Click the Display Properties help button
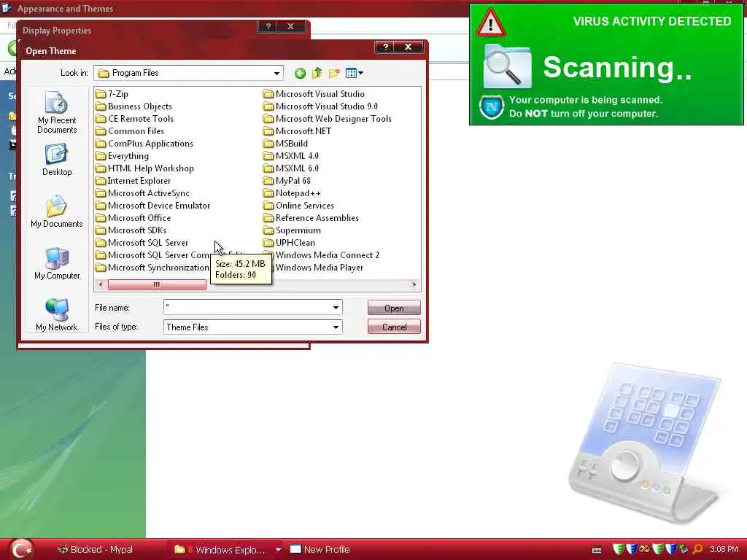747x560 pixels. pyautogui.click(x=268, y=26)
